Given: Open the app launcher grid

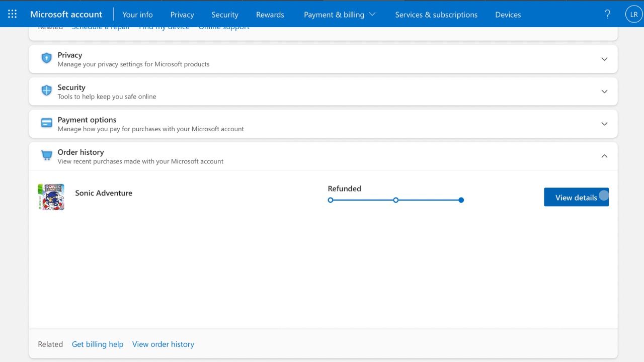Looking at the screenshot, I should (x=12, y=14).
